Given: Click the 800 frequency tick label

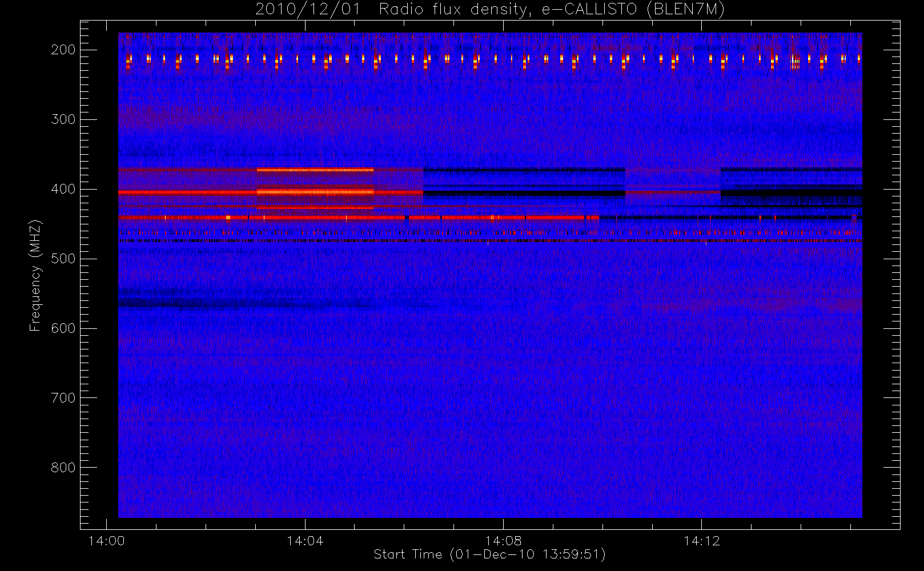Looking at the screenshot, I should tap(63, 468).
